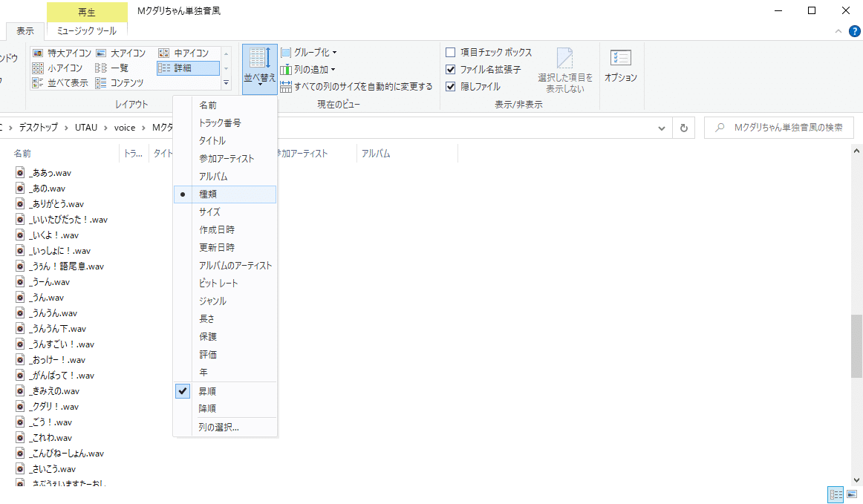Open address bar history dropdown
Screen dimensions: 863x504
(662, 128)
